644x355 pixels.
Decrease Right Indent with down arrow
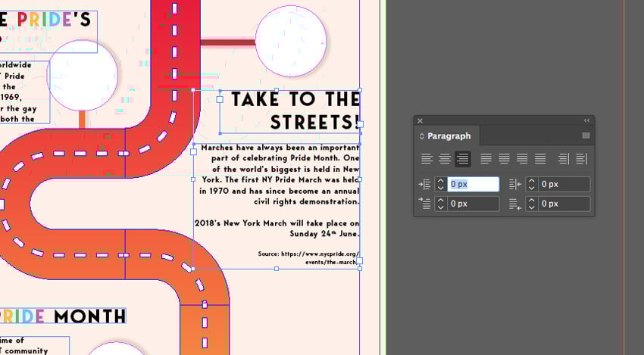tap(531, 188)
